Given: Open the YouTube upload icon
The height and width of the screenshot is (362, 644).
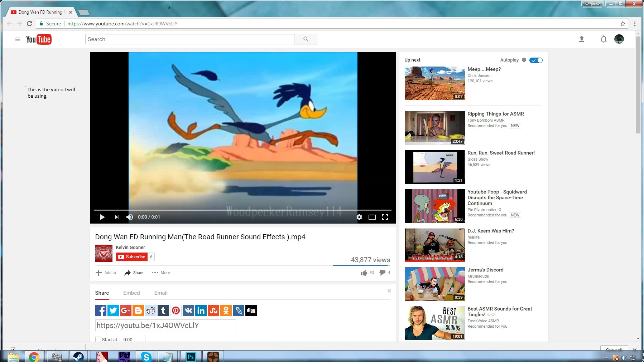Looking at the screenshot, I should [x=582, y=39].
